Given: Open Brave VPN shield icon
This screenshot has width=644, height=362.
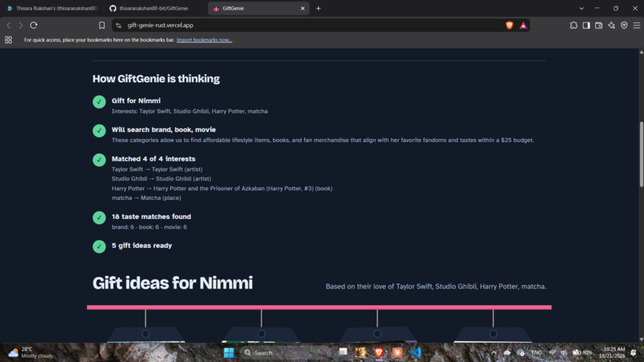Looking at the screenshot, I should click(x=624, y=26).
